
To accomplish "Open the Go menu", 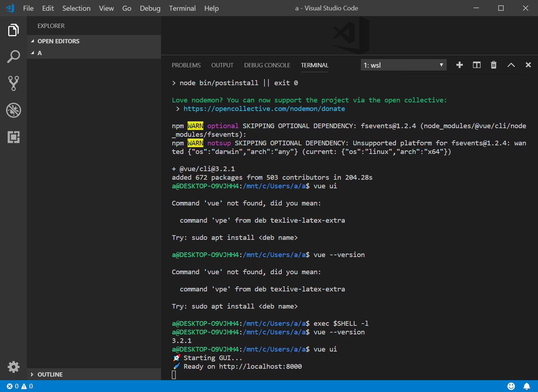I will coord(127,8).
